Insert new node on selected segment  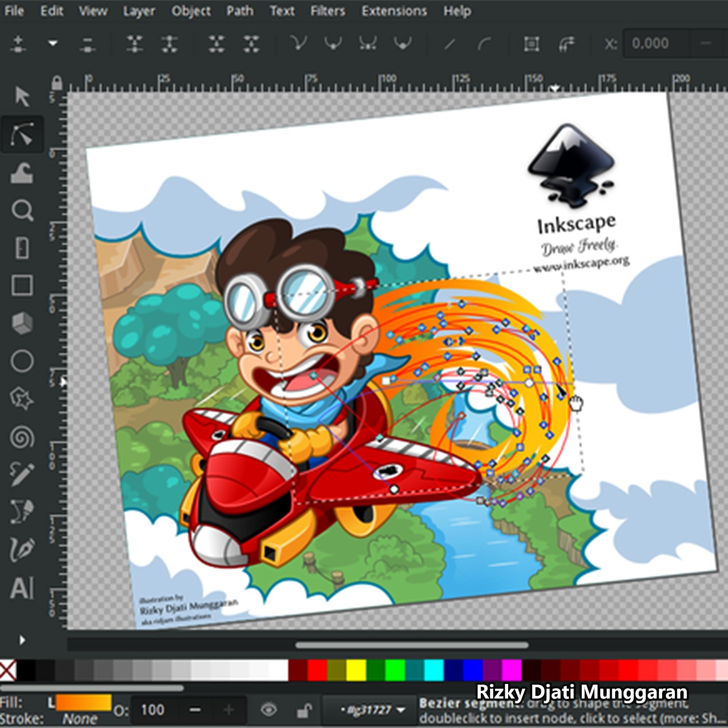(19, 43)
